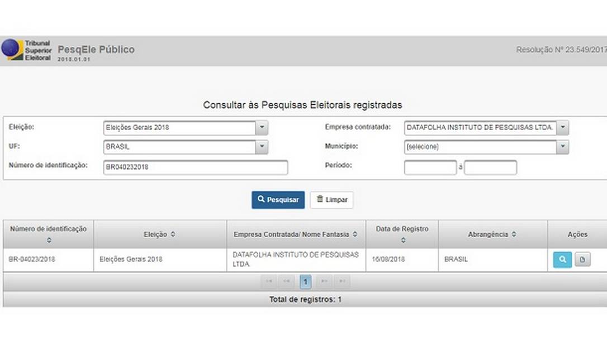Click the Tribunal Superior Eleitoral logo
This screenshot has height=364, width=607.
click(26, 50)
